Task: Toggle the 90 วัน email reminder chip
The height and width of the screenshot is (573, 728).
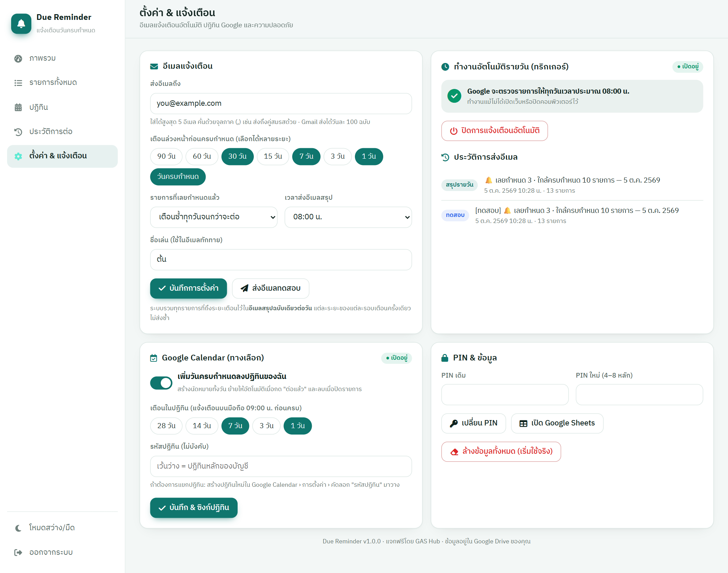Action: [x=166, y=157]
